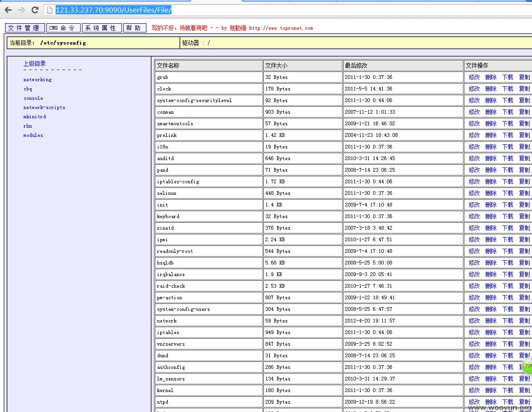This screenshot has height=412, width=532.
Task: Edit the iptables-config file
Action: click(475, 181)
